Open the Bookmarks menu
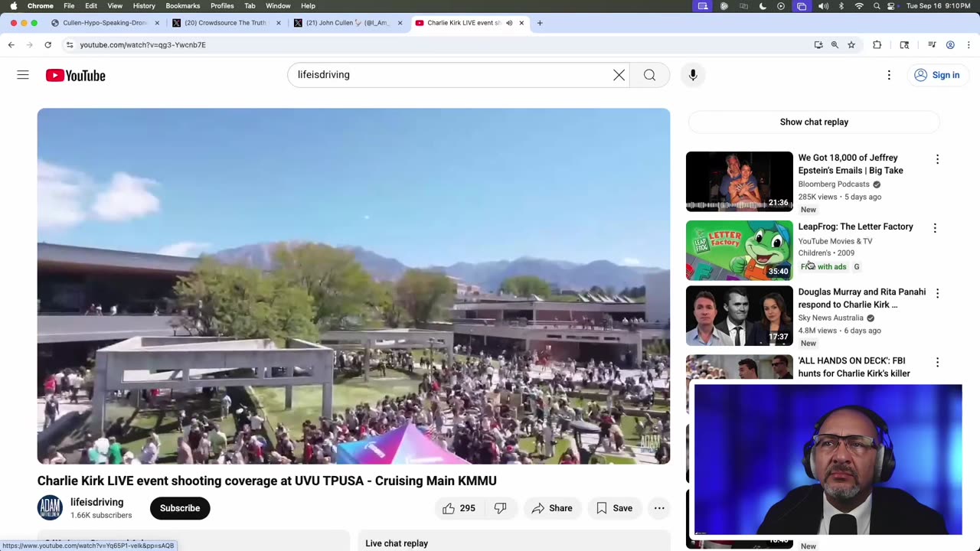 tap(183, 6)
